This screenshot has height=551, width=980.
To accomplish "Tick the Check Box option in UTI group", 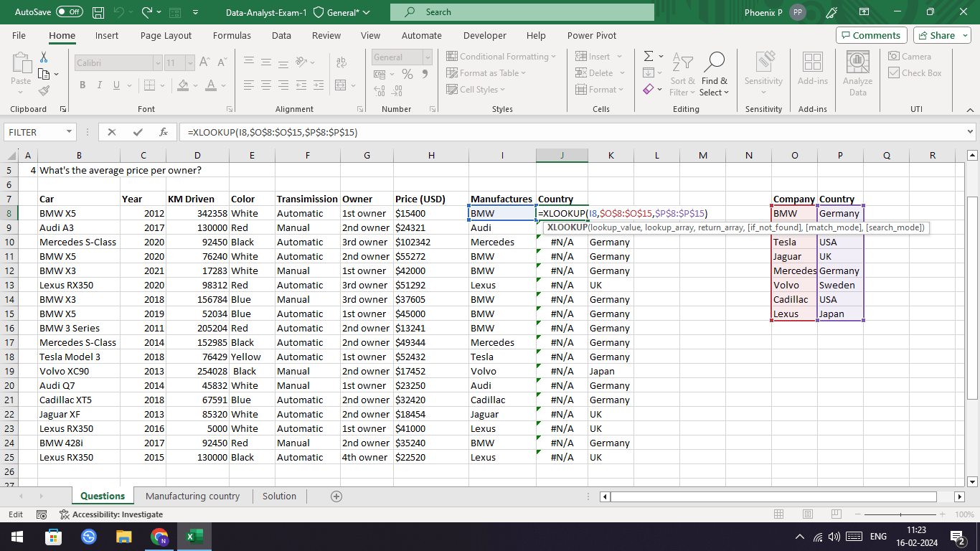I will click(x=915, y=73).
